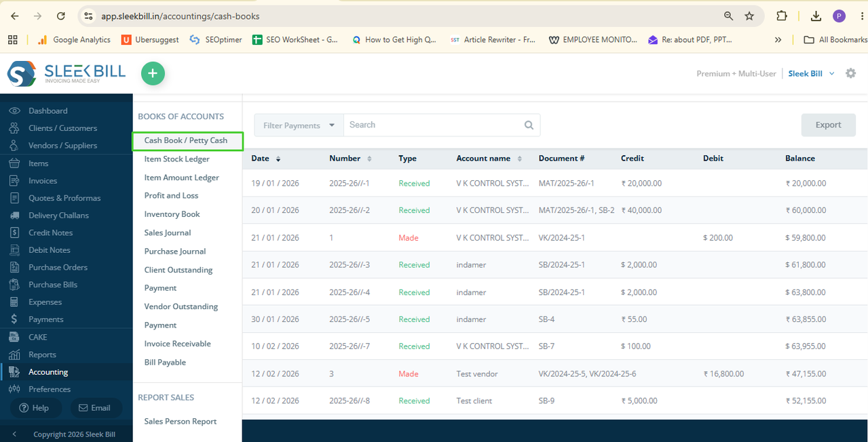
Task: Click payment number 3 for Test vendor
Action: [x=331, y=374]
